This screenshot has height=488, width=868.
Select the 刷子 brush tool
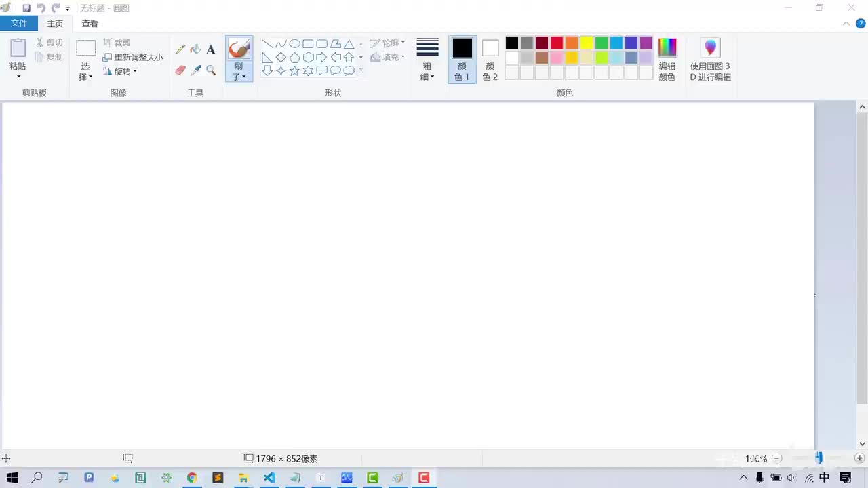click(239, 48)
